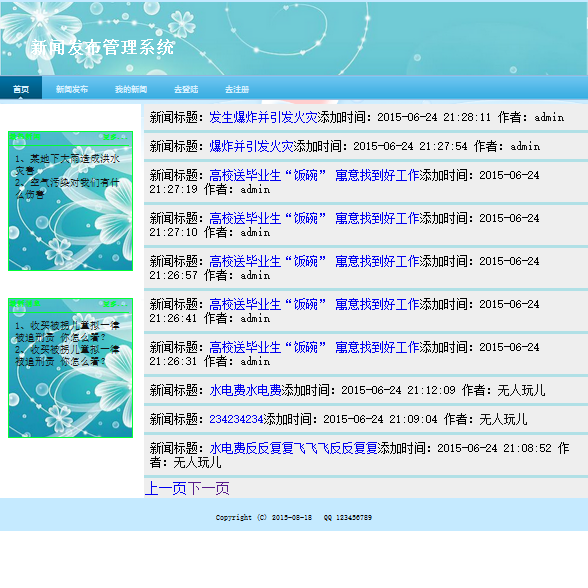Click the 最新消息 box heading
The width and height of the screenshot is (588, 588).
pos(25,304)
